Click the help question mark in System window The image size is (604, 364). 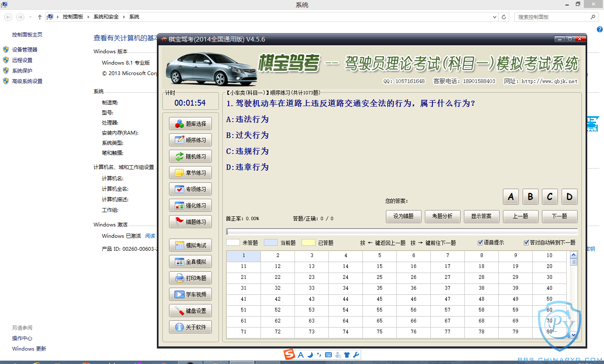tap(600, 29)
